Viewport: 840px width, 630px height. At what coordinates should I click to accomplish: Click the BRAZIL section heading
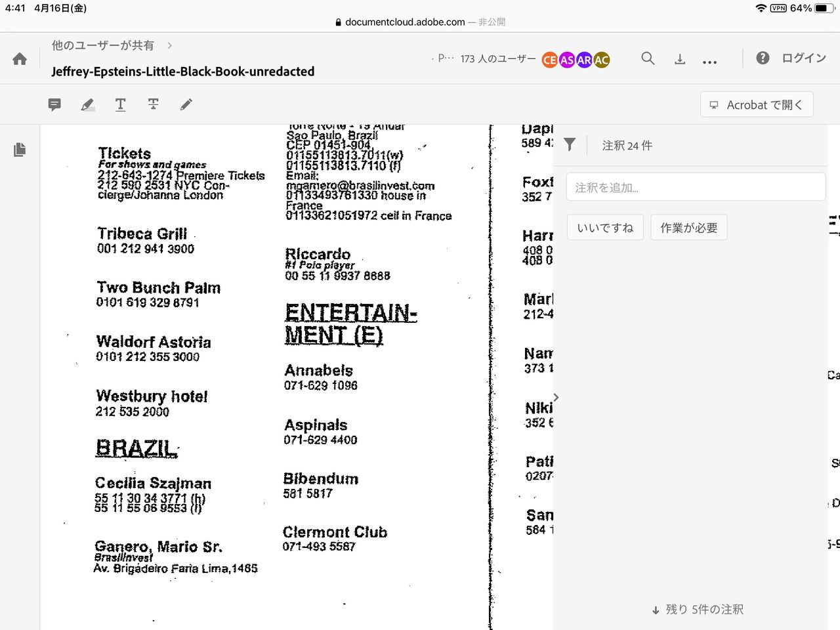136,448
